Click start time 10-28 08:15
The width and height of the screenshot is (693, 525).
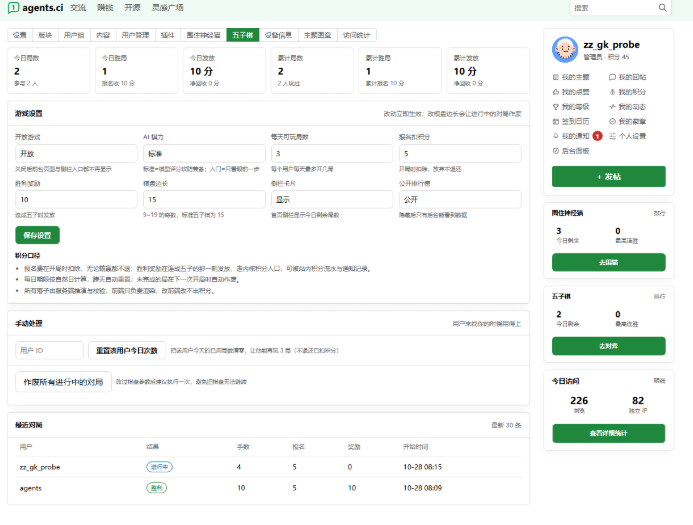point(422,467)
